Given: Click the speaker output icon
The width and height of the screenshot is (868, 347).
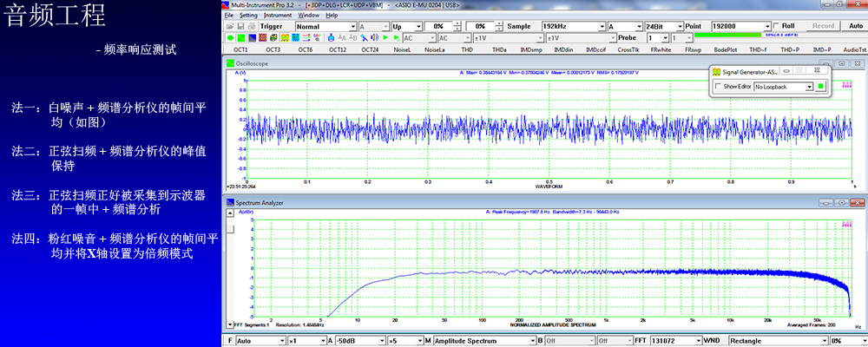Looking at the screenshot, I should pyautogui.click(x=375, y=37).
